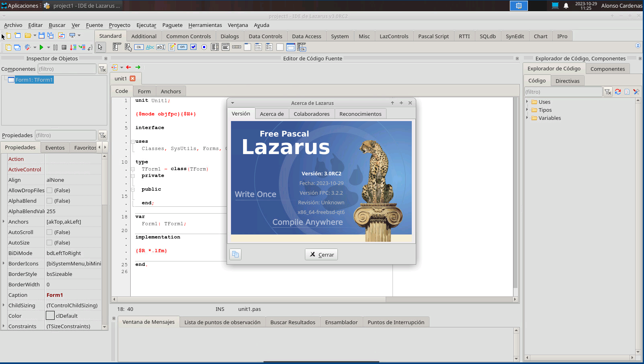Expand the Anchors property
Screen dimensions: 644x364
point(4,221)
